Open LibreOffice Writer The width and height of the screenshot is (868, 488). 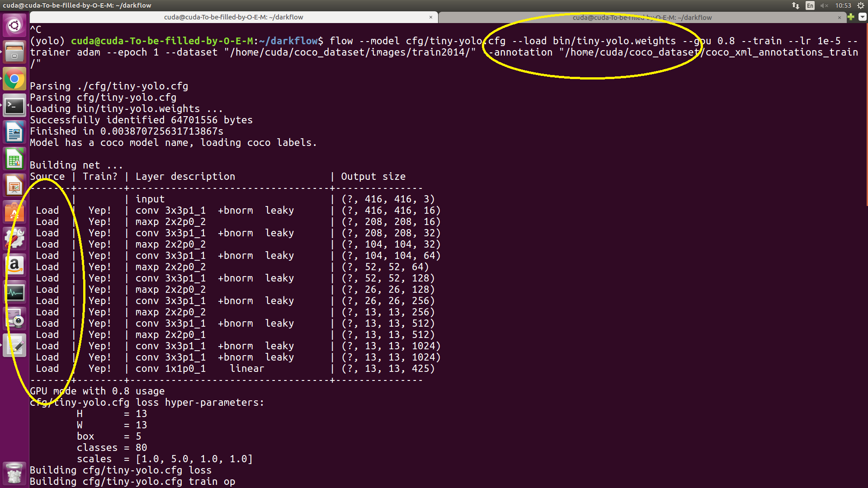click(x=14, y=132)
